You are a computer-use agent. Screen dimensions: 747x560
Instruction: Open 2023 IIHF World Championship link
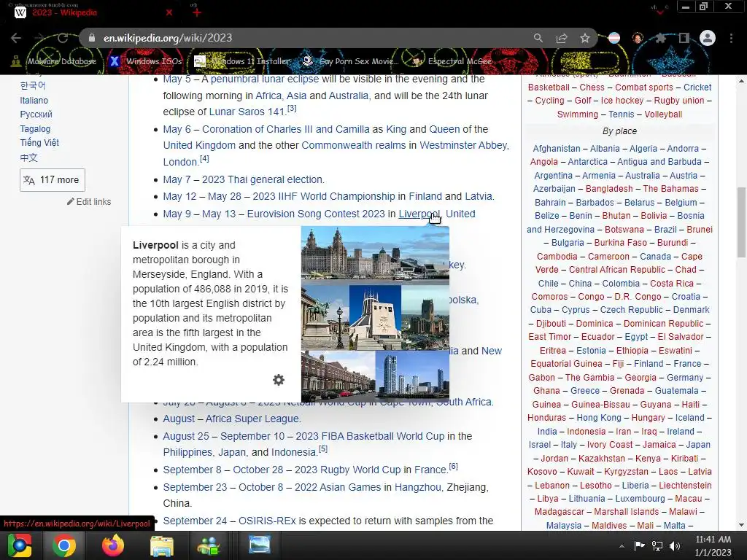[x=324, y=196]
